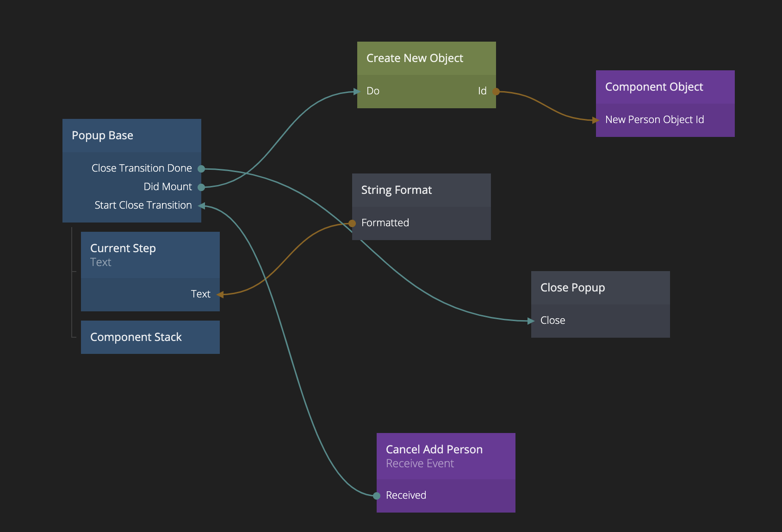Click the Do input arrow on Create New Object
Image resolution: width=782 pixels, height=532 pixels.
pyautogui.click(x=357, y=92)
